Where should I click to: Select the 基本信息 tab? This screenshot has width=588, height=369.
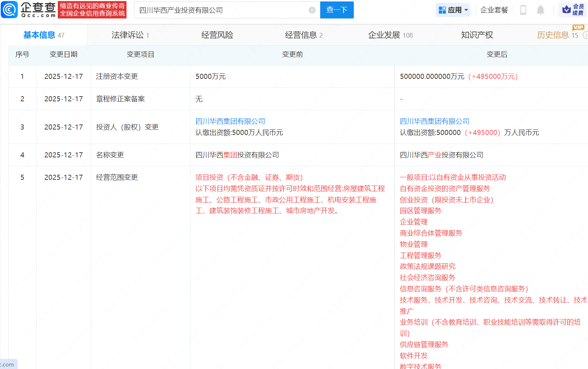tap(43, 35)
